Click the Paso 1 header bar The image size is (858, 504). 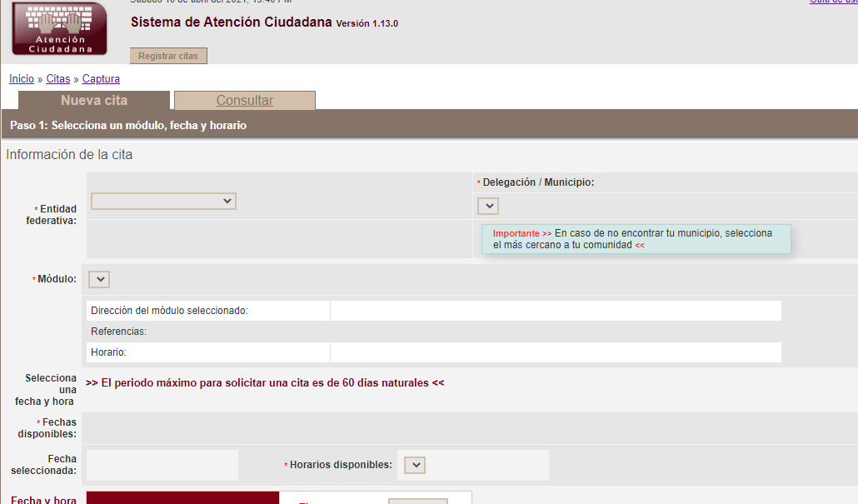429,126
